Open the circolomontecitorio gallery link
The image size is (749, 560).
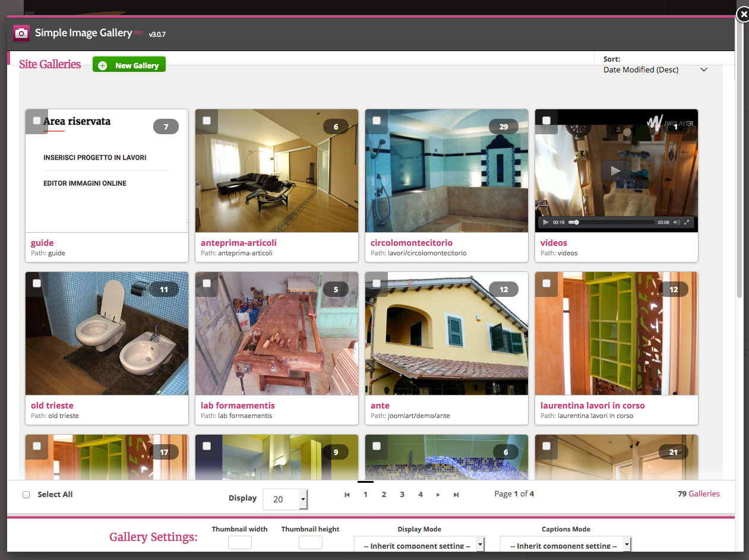[412, 243]
